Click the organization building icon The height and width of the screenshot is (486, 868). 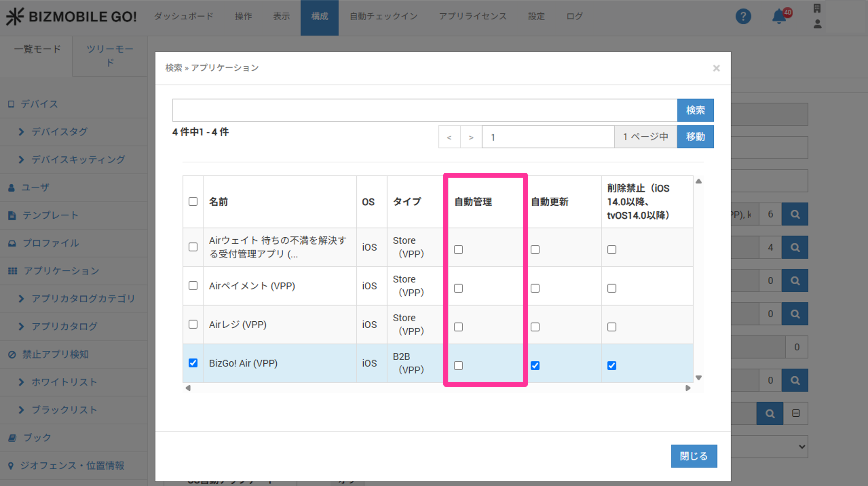click(x=817, y=8)
